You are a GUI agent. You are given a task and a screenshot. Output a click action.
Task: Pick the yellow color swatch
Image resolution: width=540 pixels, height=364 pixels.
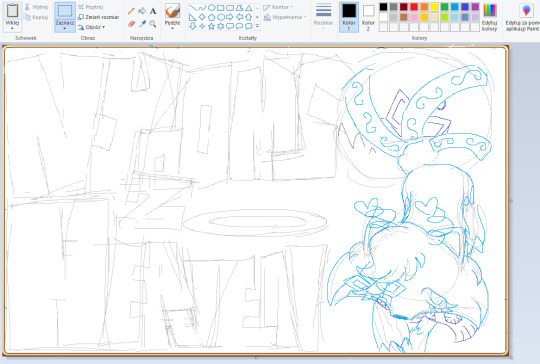[x=434, y=7]
